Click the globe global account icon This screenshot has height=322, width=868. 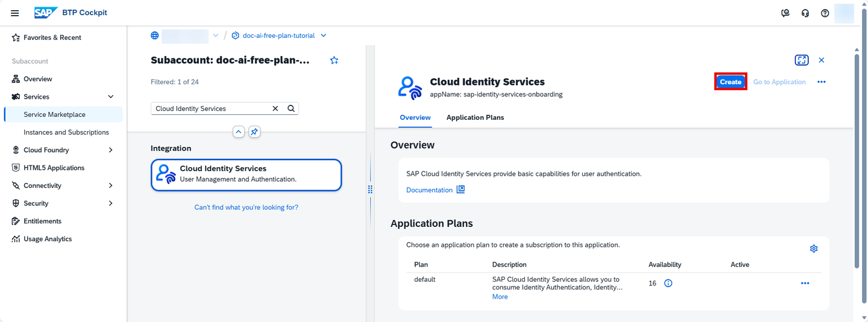[x=155, y=36]
